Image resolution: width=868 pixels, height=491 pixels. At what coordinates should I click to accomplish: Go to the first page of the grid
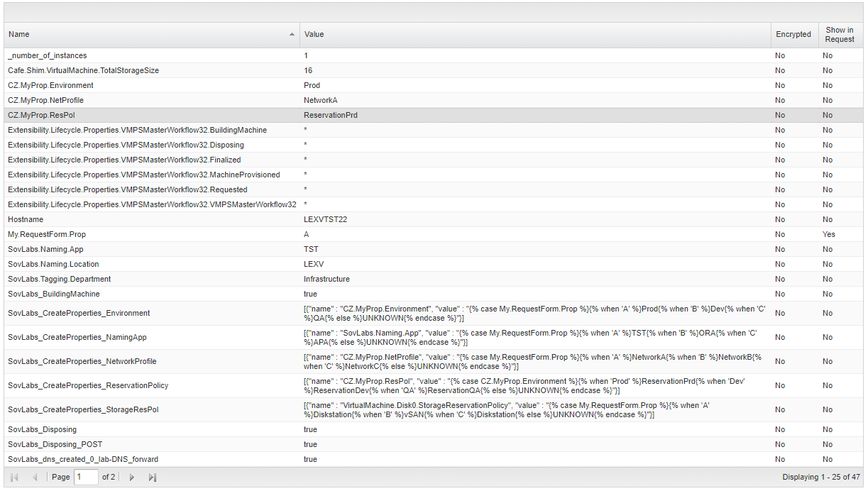click(x=14, y=478)
